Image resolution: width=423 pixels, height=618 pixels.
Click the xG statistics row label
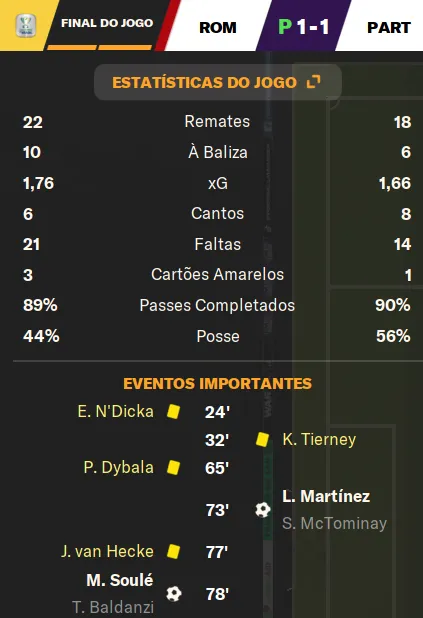tap(218, 183)
